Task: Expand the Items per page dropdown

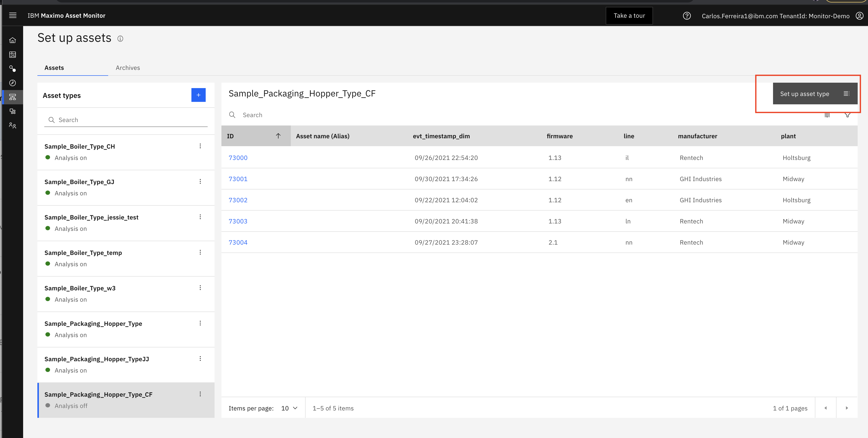Action: (289, 408)
